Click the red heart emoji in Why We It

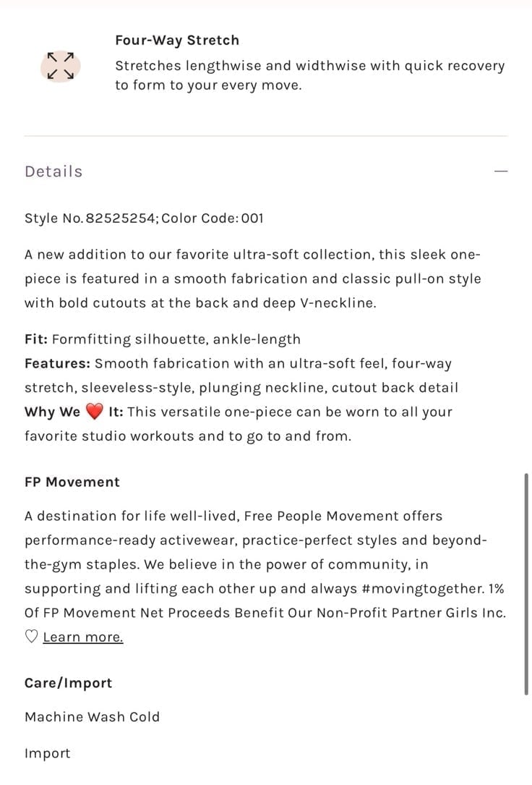point(94,412)
